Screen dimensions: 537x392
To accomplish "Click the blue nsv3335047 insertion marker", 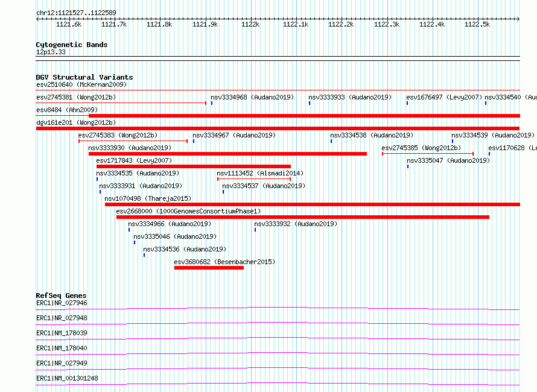I will pyautogui.click(x=408, y=166).
